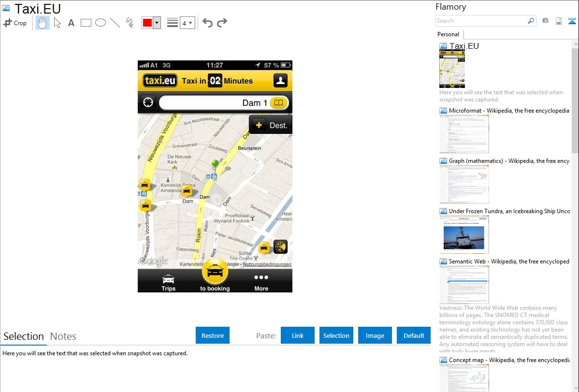Select the Concept map Wikipedia entry title
This screenshot has height=392, width=579.
click(x=509, y=360)
